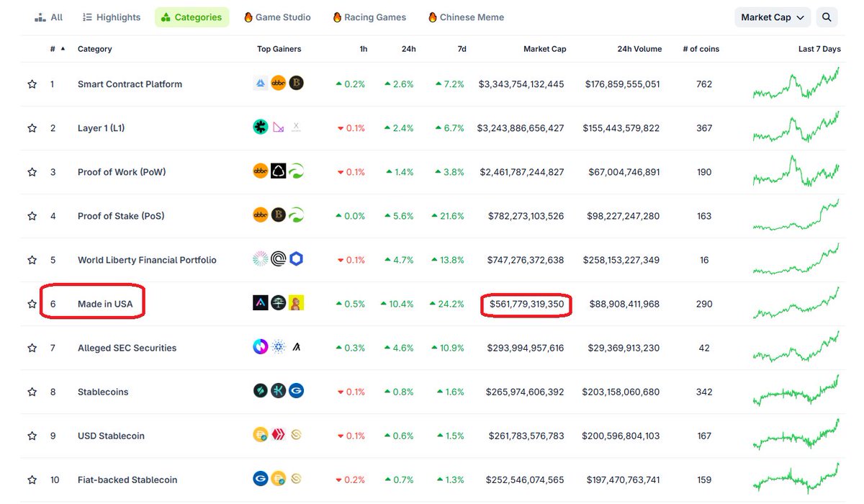Click the $561,779,319,350 market cap value

point(527,304)
